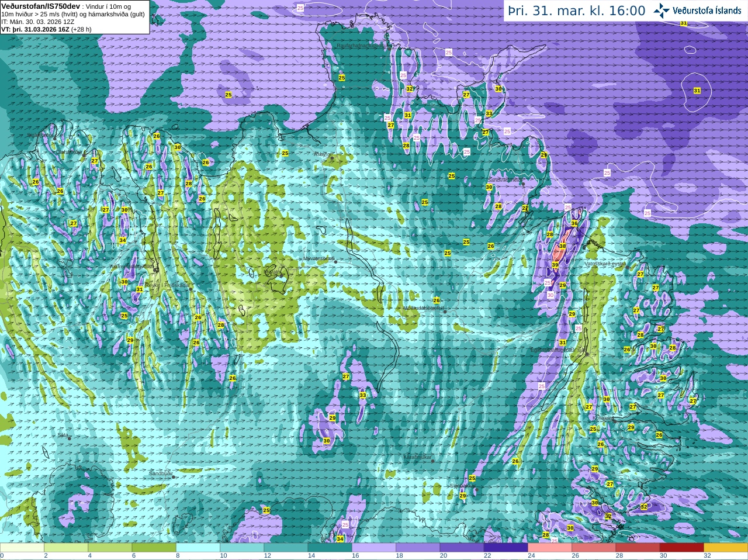Viewport: 748px width, 560px height.
Task: Select the light green 2–4 legend swatch
Action: coord(66,548)
